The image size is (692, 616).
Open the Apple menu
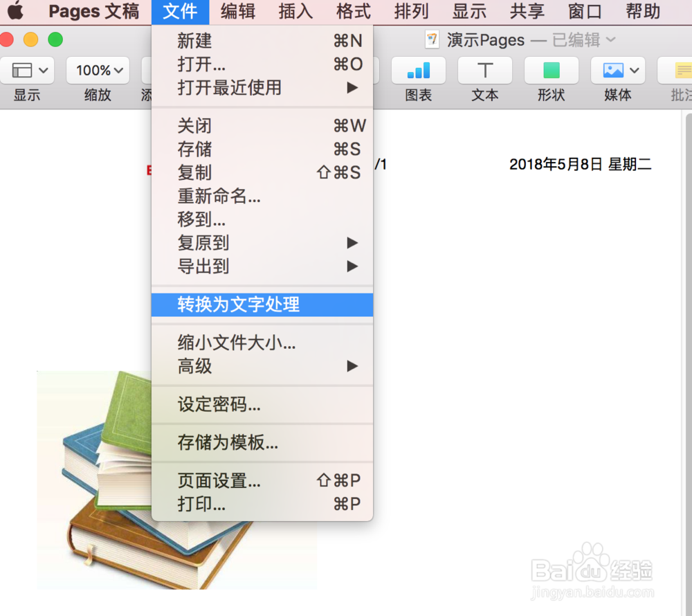pyautogui.click(x=15, y=11)
